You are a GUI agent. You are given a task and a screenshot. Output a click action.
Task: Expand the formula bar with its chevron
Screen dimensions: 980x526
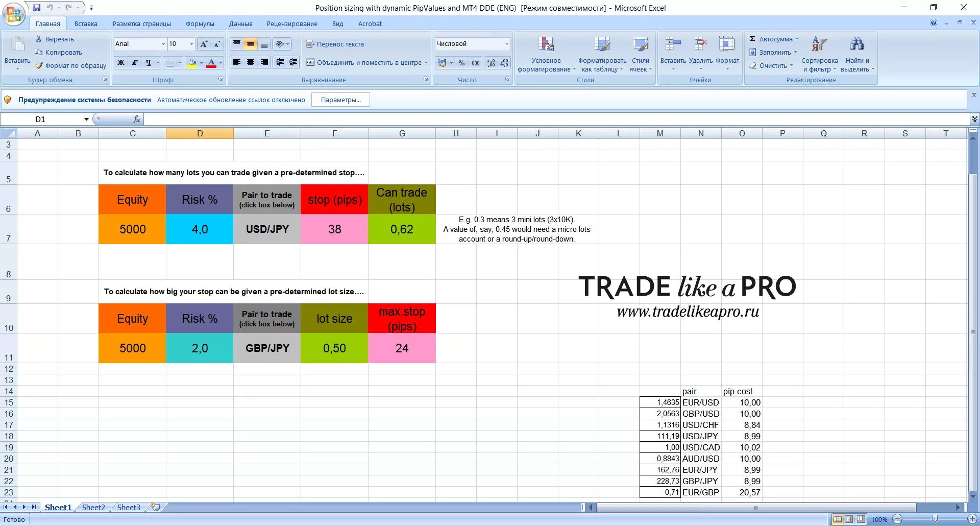click(974, 119)
